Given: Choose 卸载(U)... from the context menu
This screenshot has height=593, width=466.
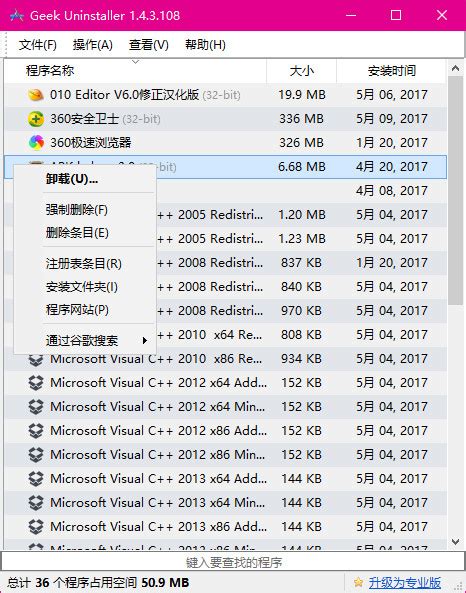Looking at the screenshot, I should [71, 179].
